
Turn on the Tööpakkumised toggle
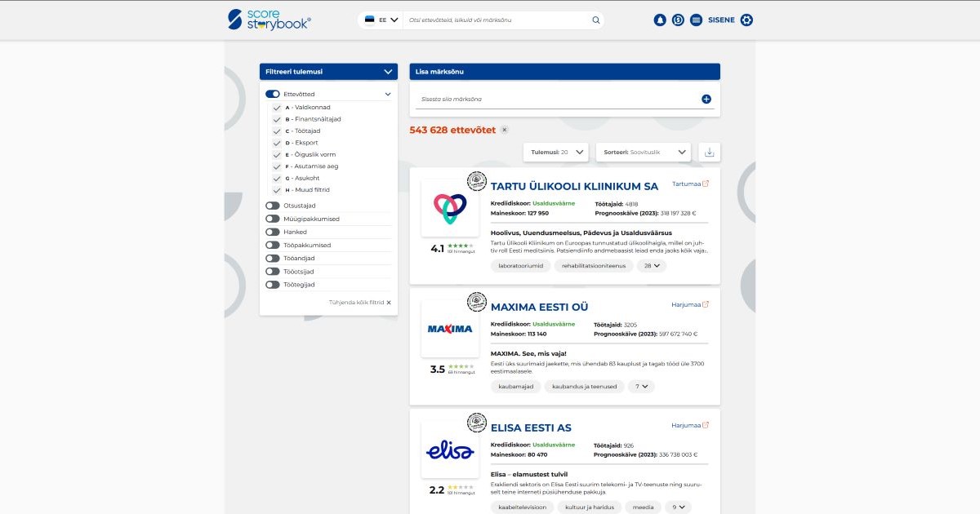tap(272, 245)
